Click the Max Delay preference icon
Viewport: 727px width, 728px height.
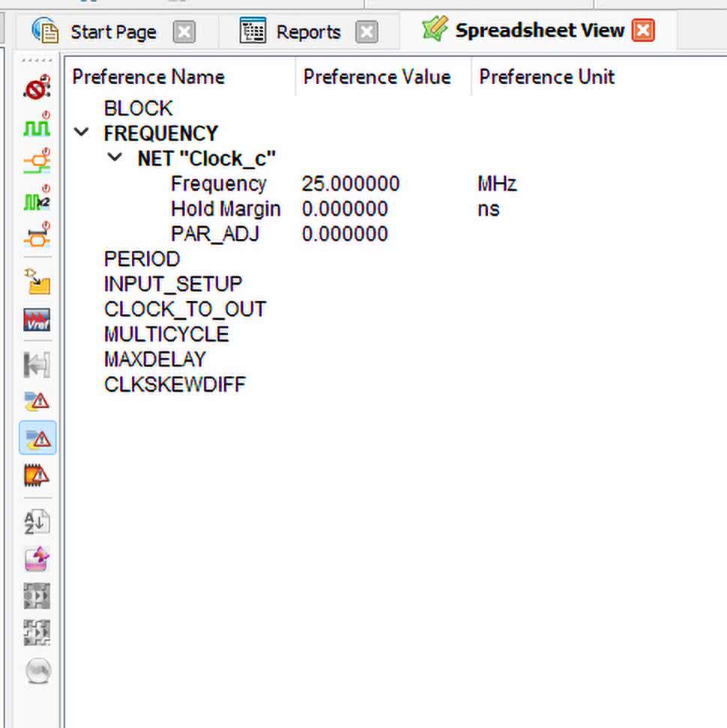coord(37,237)
